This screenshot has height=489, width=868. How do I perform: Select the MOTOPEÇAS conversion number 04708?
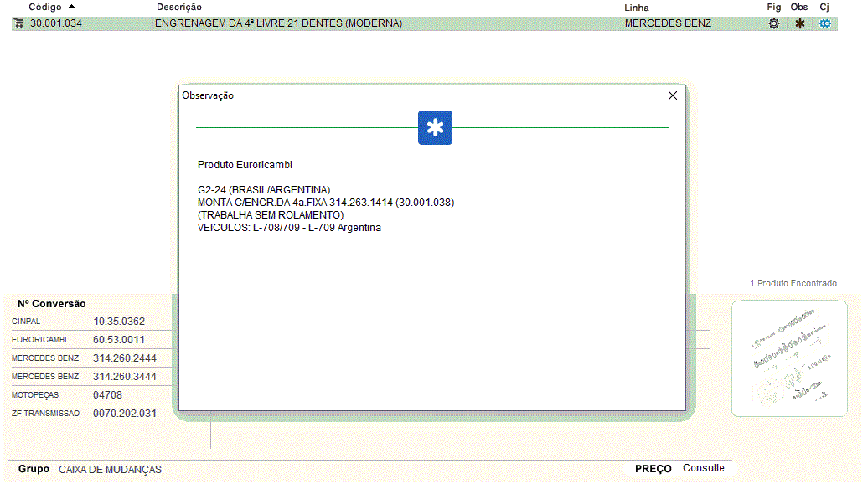click(x=107, y=395)
